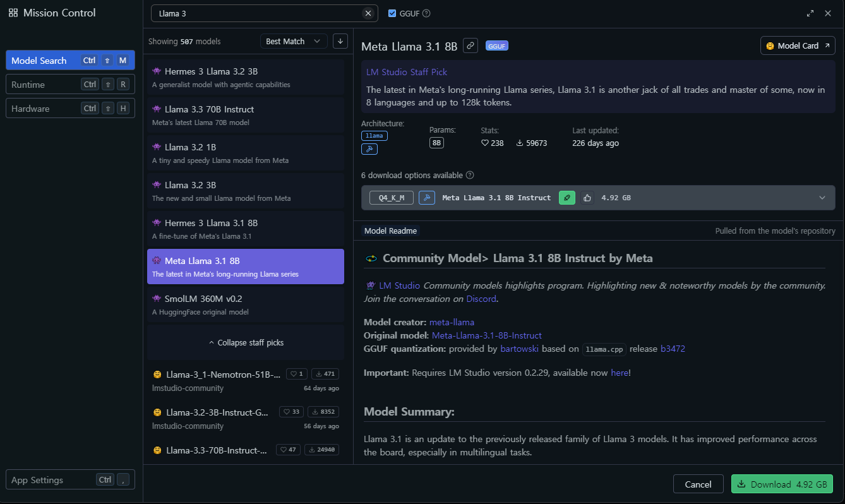Click the Q4_K_M quantization badge
The height and width of the screenshot is (504, 845).
(x=392, y=198)
